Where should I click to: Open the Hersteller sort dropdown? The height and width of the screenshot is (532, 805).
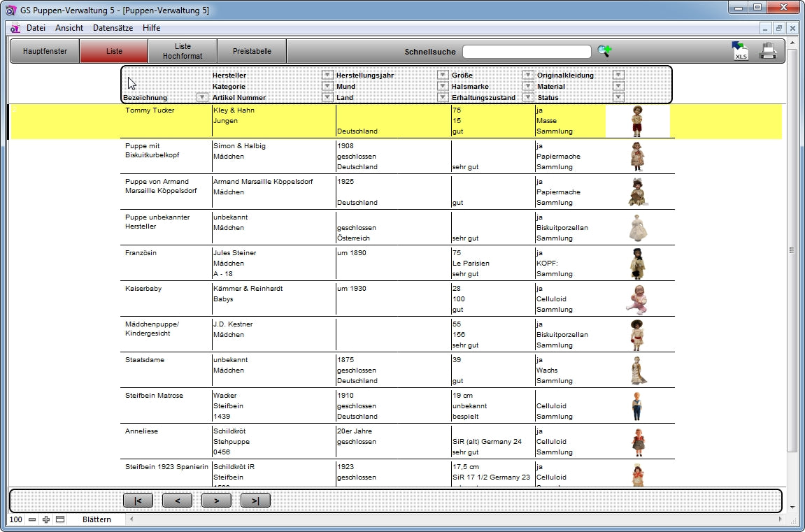pos(327,75)
